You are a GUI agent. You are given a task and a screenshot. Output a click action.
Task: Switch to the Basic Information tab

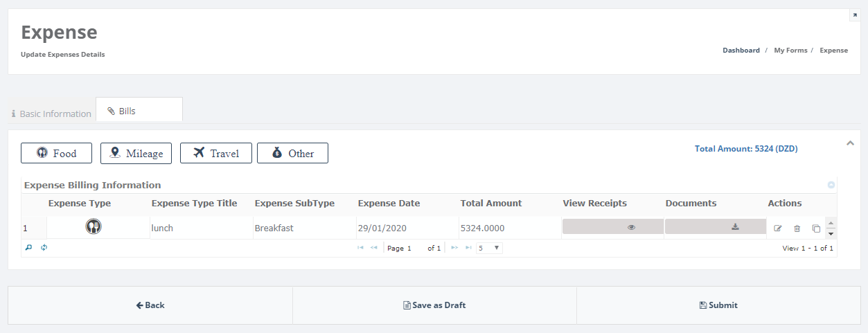tap(51, 114)
